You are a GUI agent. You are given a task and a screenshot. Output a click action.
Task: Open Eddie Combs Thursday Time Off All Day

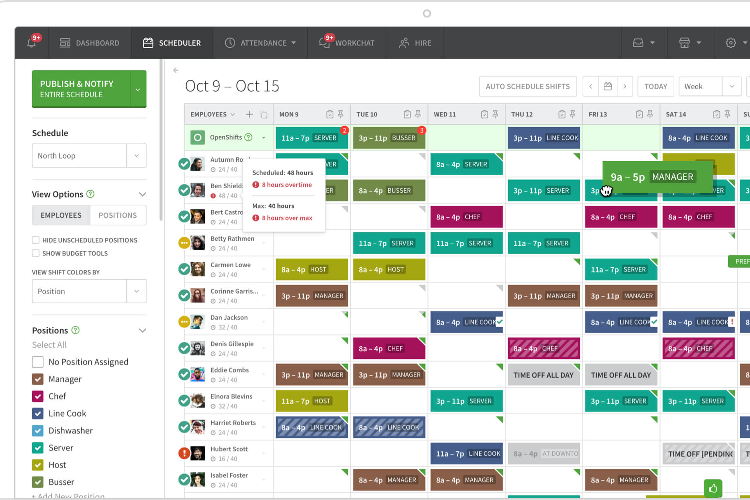click(543, 375)
